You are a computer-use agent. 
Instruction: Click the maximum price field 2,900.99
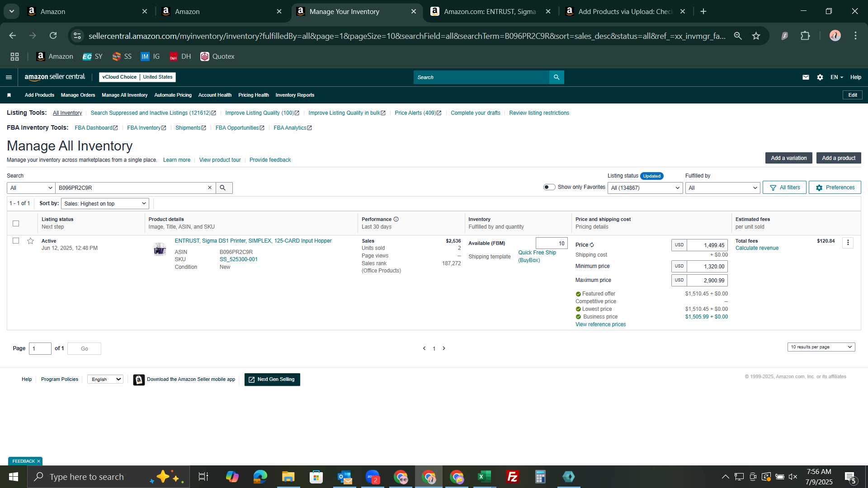pos(707,280)
